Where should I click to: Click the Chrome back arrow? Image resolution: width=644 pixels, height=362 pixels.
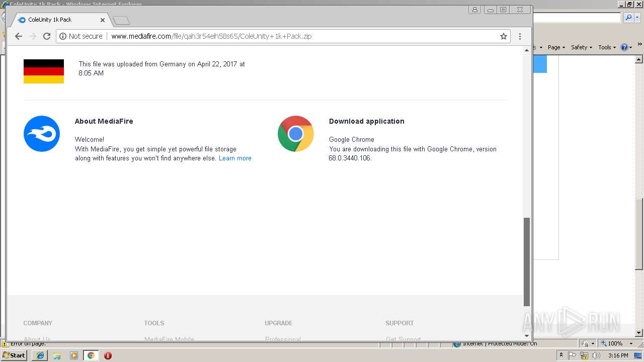point(19,36)
